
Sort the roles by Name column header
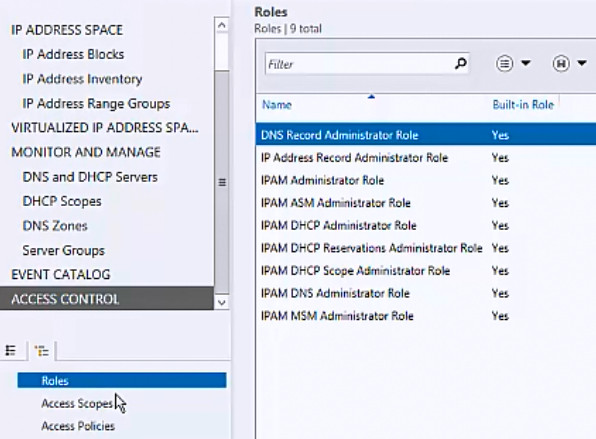point(277,105)
